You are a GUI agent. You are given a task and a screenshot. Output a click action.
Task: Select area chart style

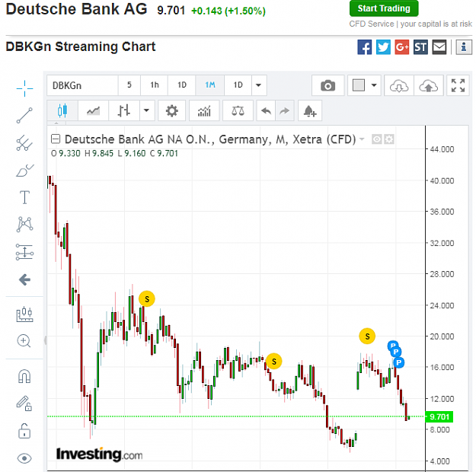click(93, 111)
